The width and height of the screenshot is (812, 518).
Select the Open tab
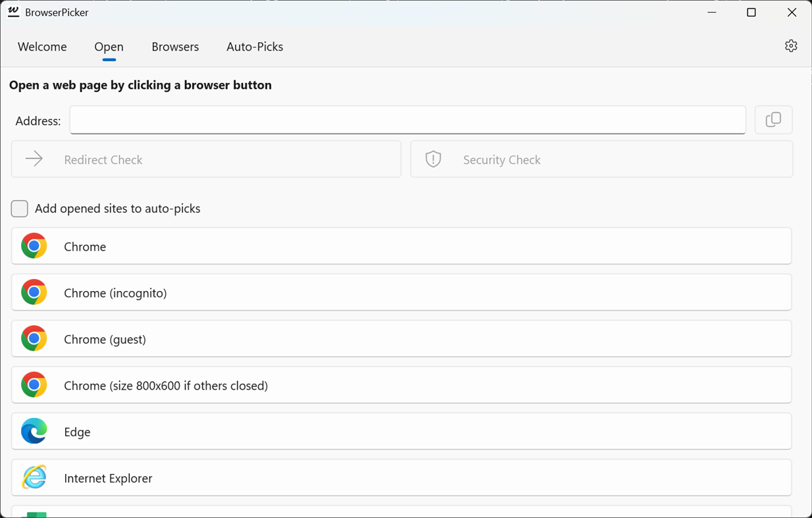pos(108,47)
